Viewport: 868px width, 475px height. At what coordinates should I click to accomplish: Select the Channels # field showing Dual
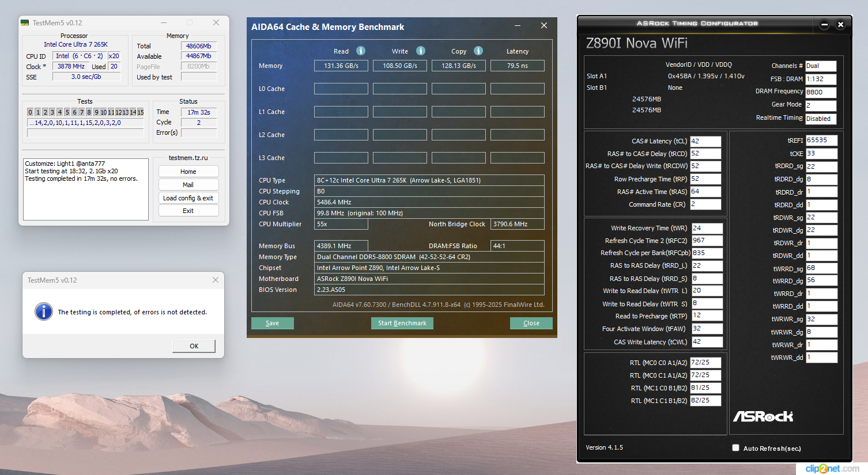click(821, 66)
